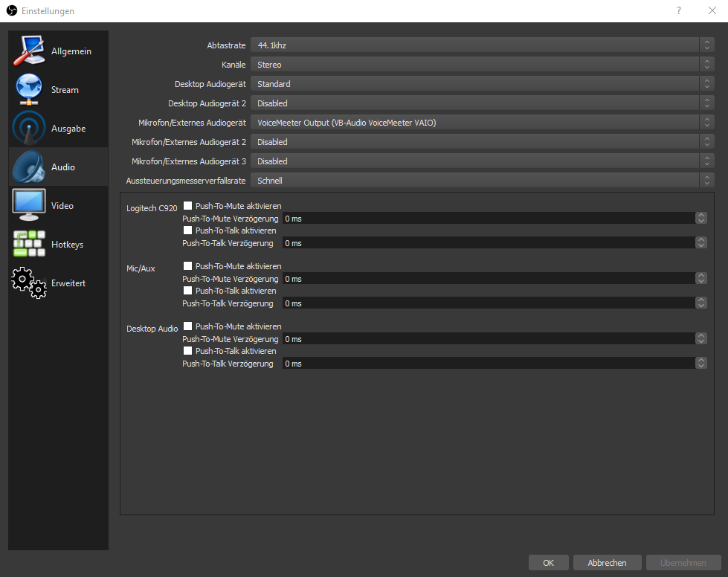Open the Abtastrate dropdown
The height and width of the screenshot is (577, 728).
pyautogui.click(x=482, y=45)
